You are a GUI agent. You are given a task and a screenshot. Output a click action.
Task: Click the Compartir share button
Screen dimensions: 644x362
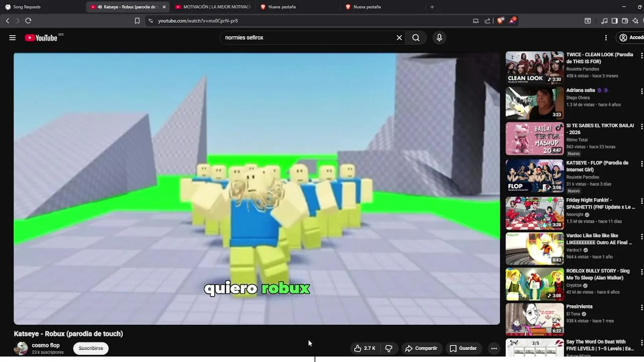click(x=421, y=348)
